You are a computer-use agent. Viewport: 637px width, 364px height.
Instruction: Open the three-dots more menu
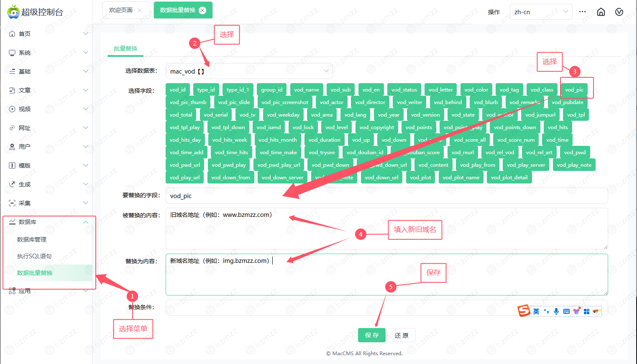(x=582, y=12)
